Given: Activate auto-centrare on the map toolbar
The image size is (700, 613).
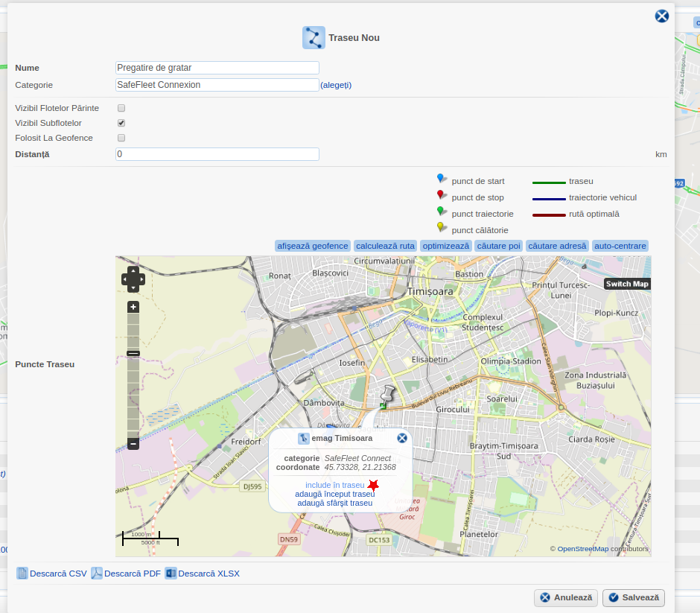Looking at the screenshot, I should pos(620,246).
